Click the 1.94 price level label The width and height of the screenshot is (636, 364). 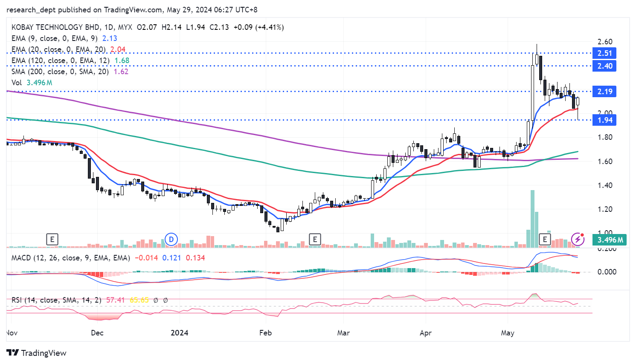[604, 120]
